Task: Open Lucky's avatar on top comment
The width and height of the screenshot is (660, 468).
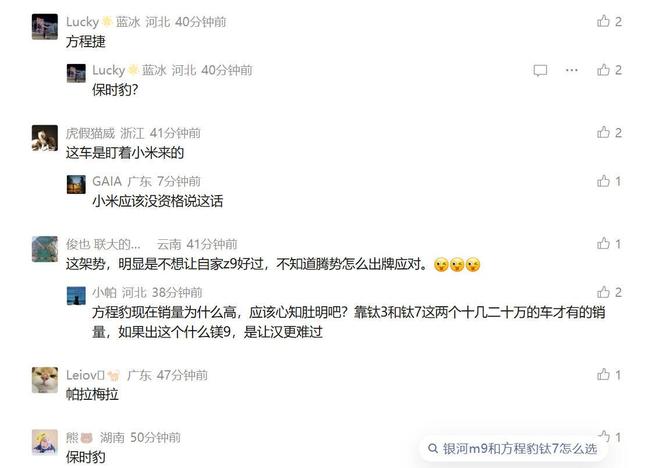Action: pyautogui.click(x=45, y=27)
